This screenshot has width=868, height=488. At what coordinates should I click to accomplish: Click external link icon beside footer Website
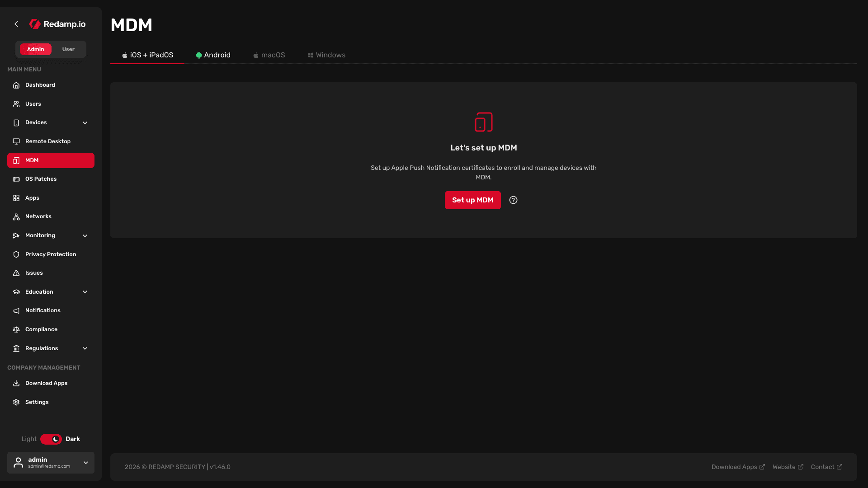click(801, 467)
